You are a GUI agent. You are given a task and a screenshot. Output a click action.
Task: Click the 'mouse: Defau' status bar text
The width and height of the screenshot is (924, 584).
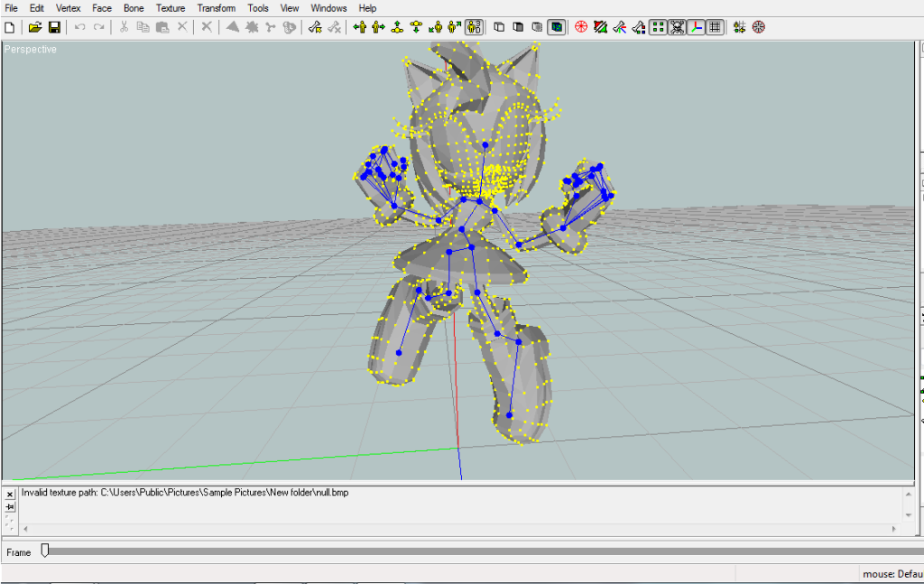coord(892,574)
